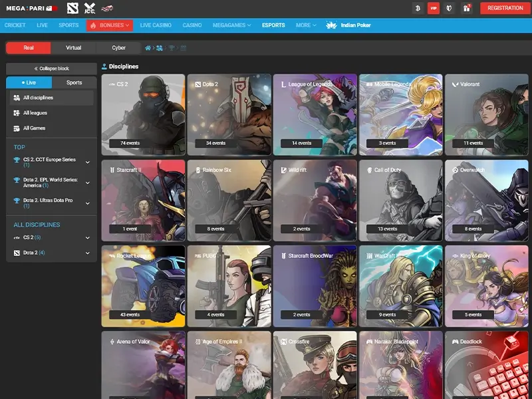This screenshot has width=532, height=399.
Task: Click the fire icon on Bonuses
Action: coord(93,25)
